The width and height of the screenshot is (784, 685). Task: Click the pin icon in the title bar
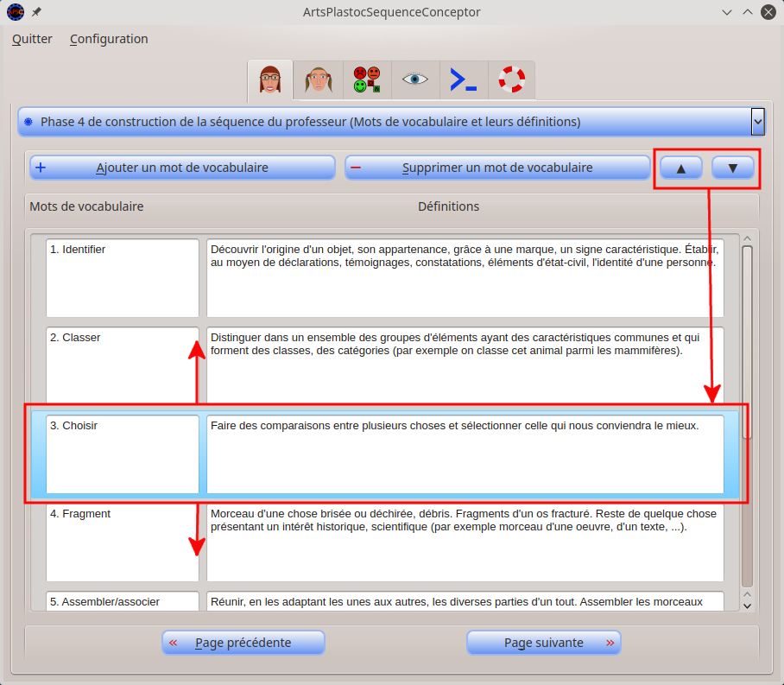[x=36, y=12]
